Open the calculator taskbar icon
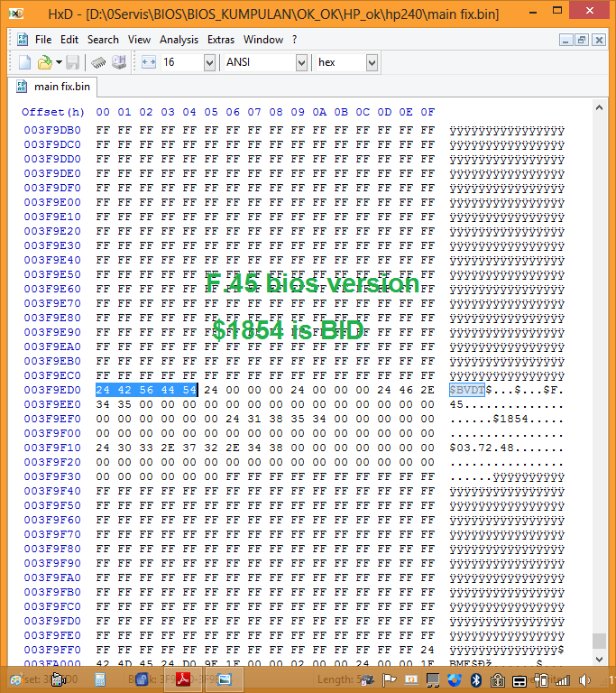Viewport: 616px width, 693px height. (100, 679)
